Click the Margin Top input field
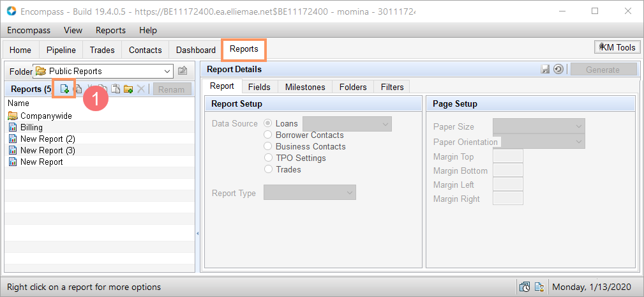Viewport: 644px width, 297px height. click(x=507, y=156)
